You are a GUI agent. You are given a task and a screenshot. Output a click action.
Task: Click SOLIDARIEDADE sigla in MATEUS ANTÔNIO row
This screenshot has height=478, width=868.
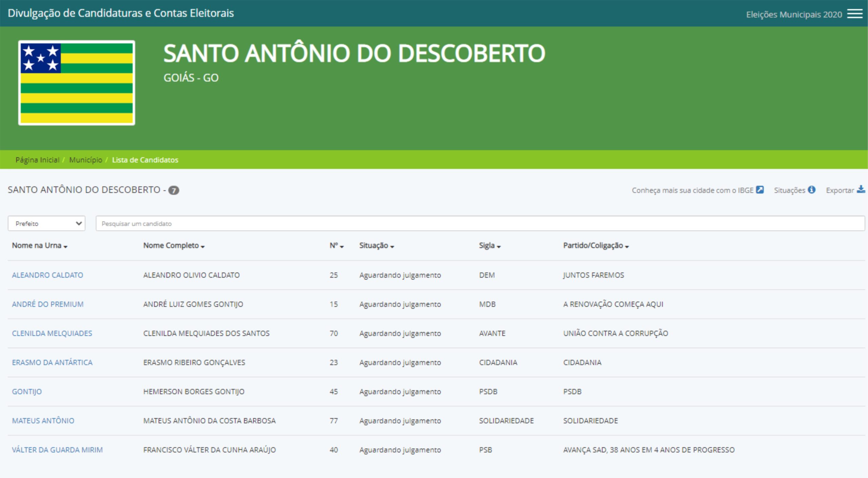tap(506, 421)
